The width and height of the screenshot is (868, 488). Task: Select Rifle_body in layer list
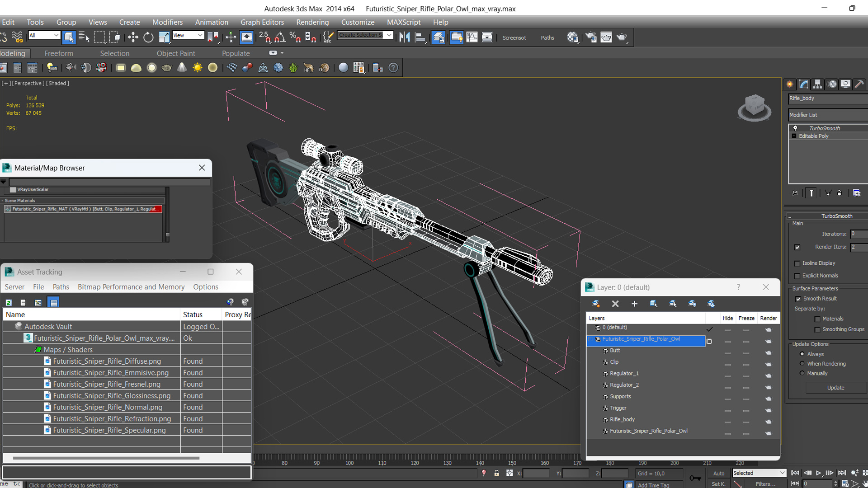pyautogui.click(x=622, y=419)
